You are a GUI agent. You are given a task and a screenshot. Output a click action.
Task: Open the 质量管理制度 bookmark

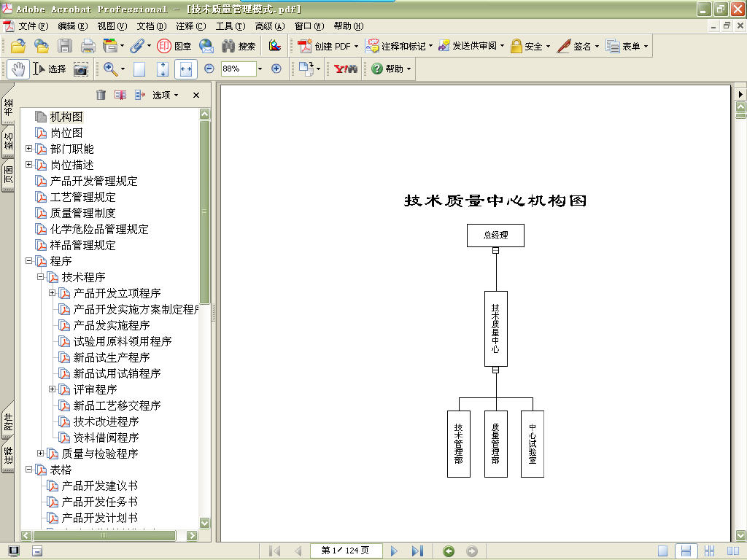click(83, 213)
